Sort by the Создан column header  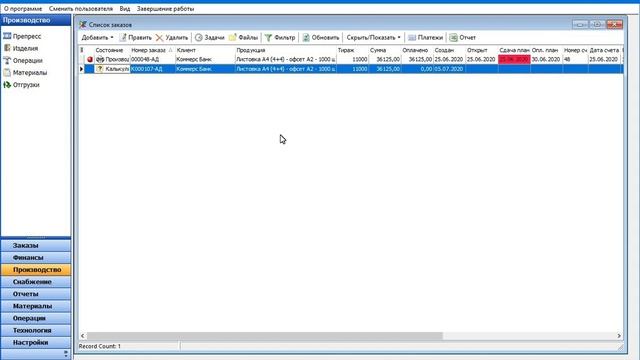pos(449,50)
